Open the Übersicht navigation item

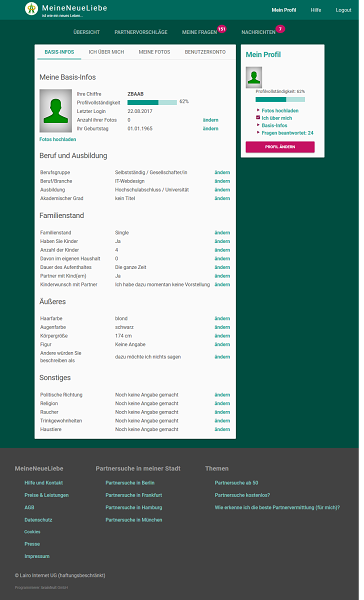[87, 32]
